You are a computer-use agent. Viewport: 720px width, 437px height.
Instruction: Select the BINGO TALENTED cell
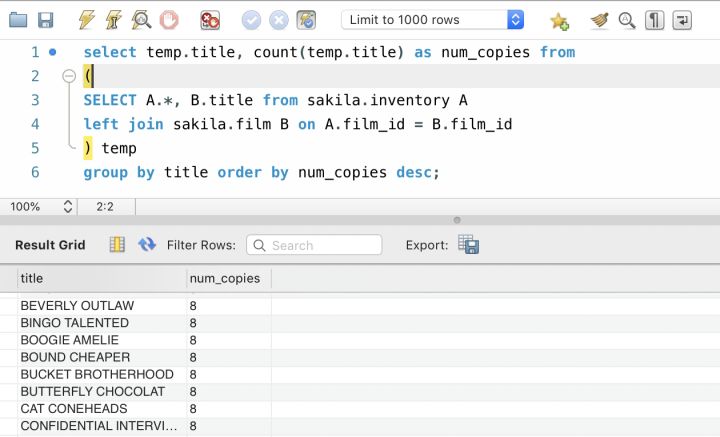pos(102,323)
